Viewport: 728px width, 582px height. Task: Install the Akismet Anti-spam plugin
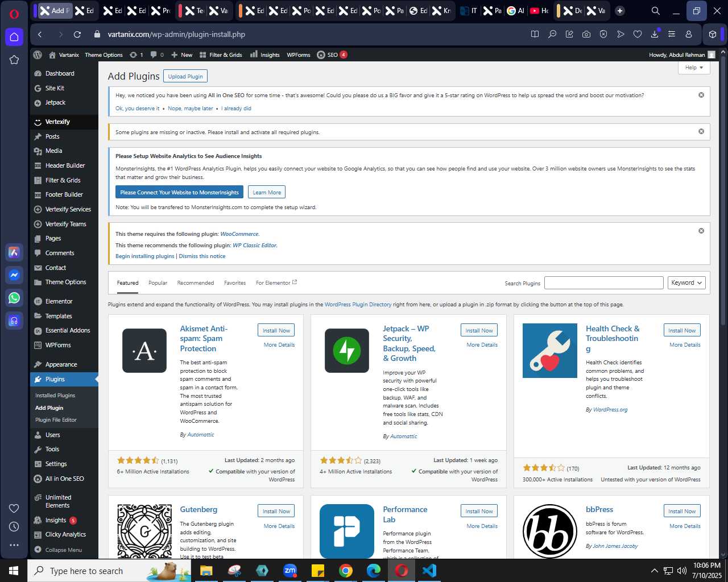point(276,330)
